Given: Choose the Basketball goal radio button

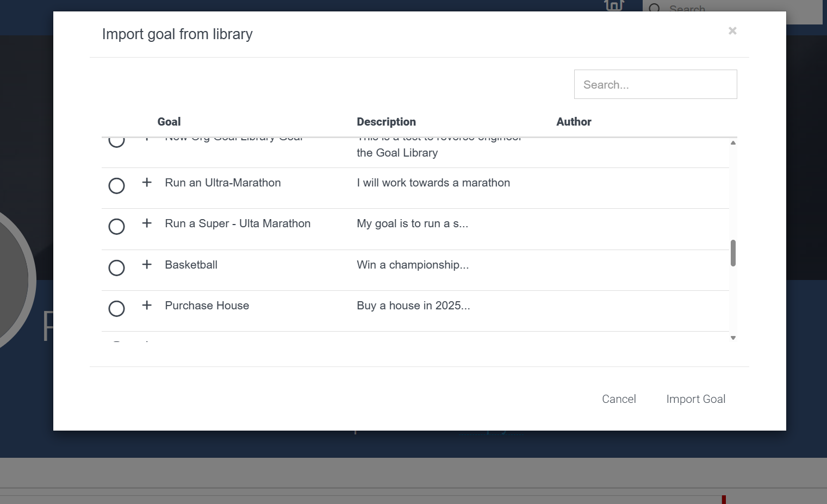Looking at the screenshot, I should pyautogui.click(x=116, y=268).
